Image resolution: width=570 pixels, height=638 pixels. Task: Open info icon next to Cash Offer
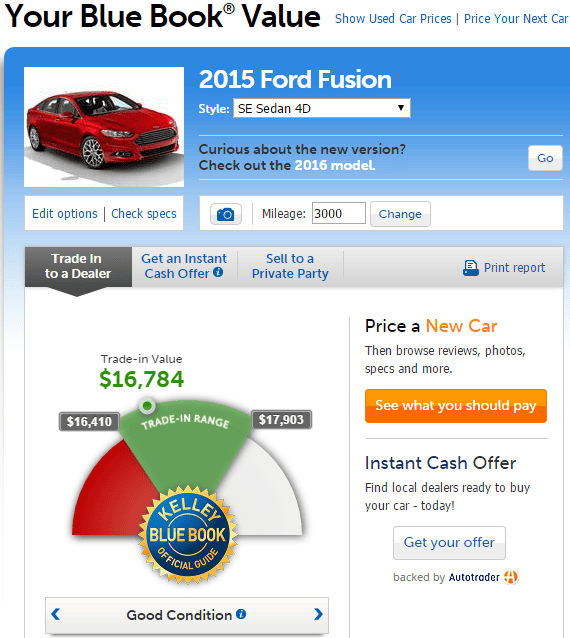(x=218, y=272)
